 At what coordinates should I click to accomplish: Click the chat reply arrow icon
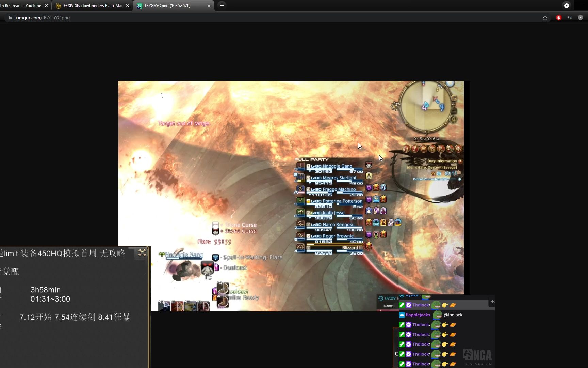492,302
